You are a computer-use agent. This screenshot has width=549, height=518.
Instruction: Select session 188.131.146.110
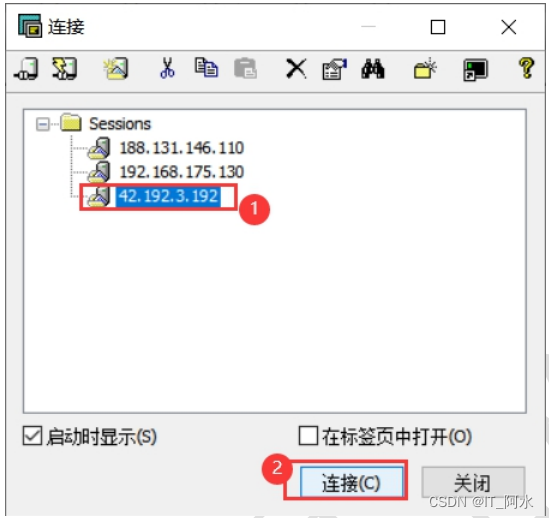[181, 148]
